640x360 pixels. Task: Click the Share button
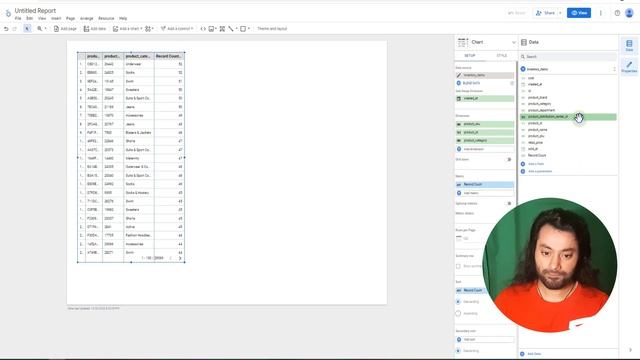click(545, 13)
